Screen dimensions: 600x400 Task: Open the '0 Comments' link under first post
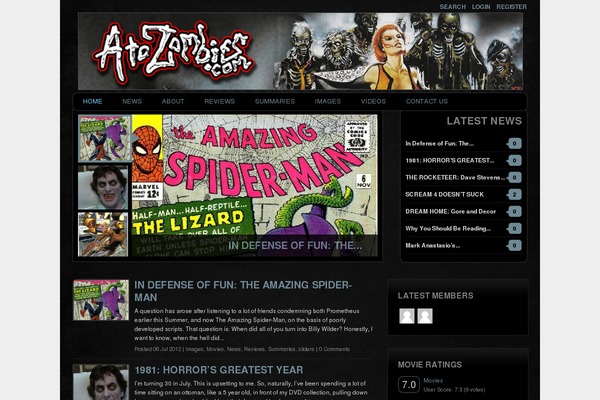tap(334, 349)
